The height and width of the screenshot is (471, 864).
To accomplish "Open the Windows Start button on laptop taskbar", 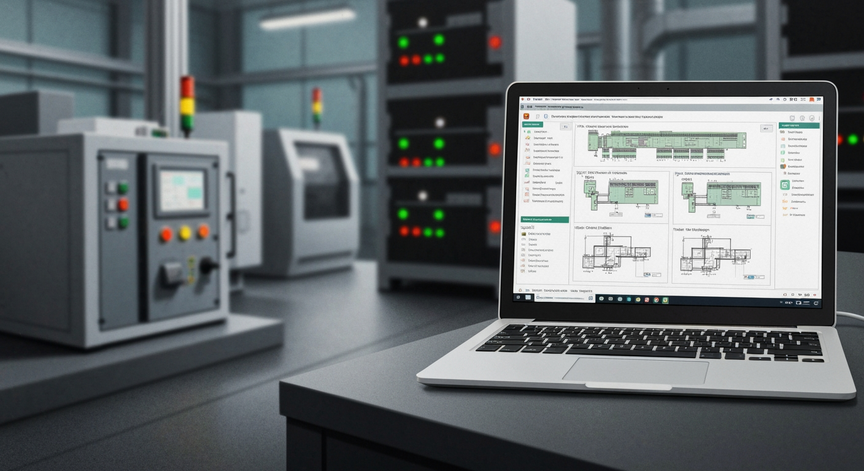I will (528, 297).
